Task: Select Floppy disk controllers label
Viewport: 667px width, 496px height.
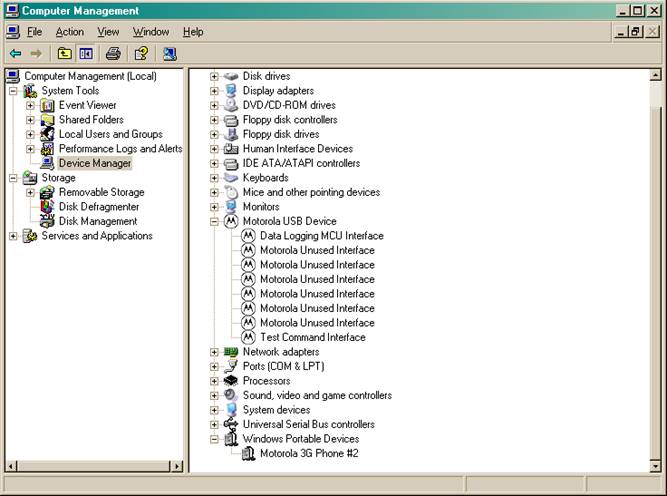Action: pyautogui.click(x=290, y=120)
